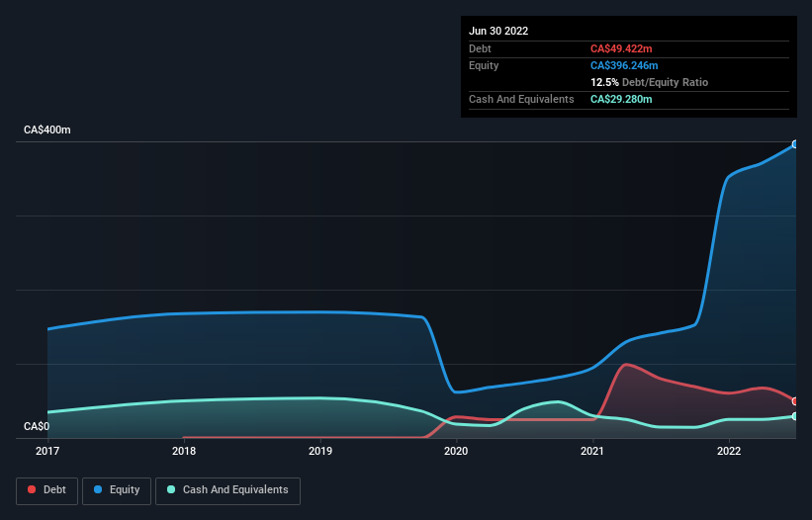
Task: Click the 2018 x-axis label
Action: point(184,451)
